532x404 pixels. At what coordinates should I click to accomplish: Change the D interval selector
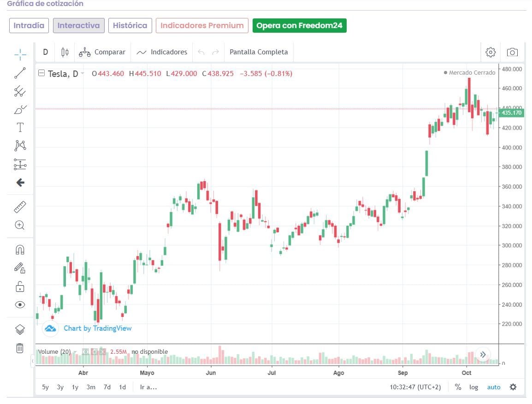click(x=46, y=52)
